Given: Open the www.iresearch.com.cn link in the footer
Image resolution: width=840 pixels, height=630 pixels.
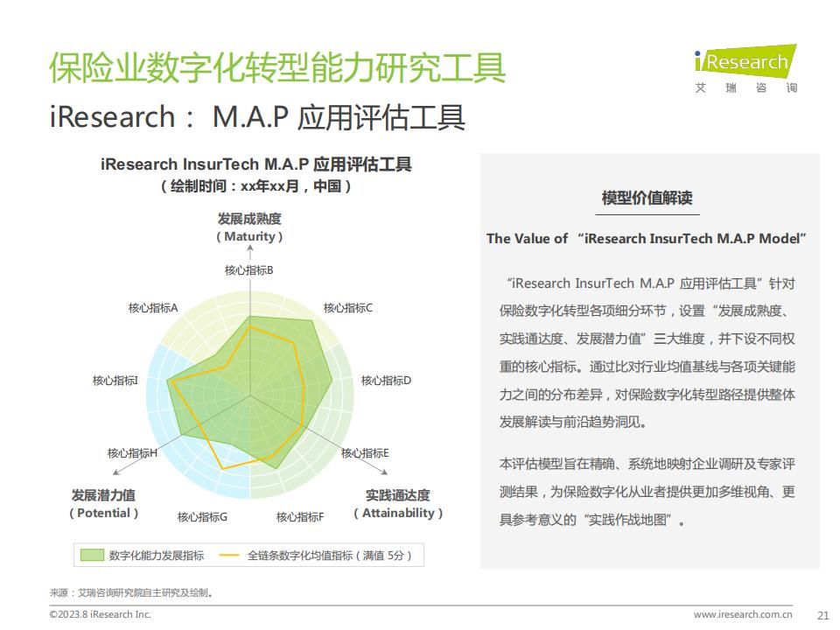Looking at the screenshot, I should point(743,614).
